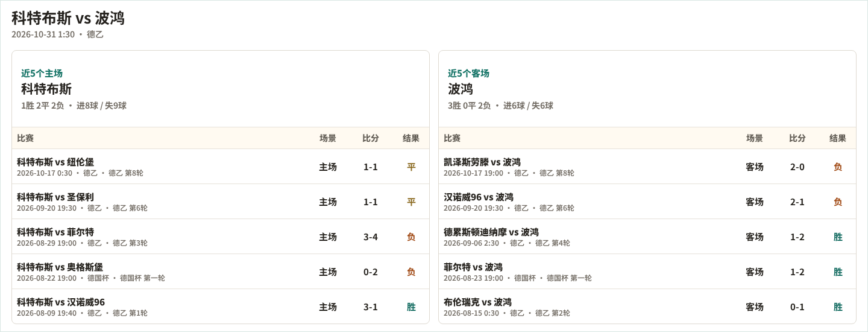This screenshot has height=332, width=868.
Task: Click the 胜 result in the 菲尔特 vs 波鸿 row
Action: click(x=838, y=272)
